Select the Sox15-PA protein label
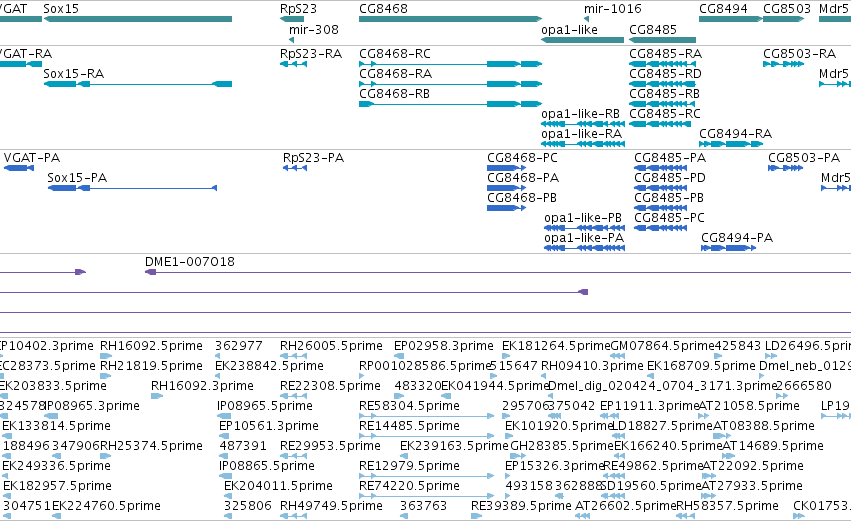The image size is (851, 521). (77, 177)
